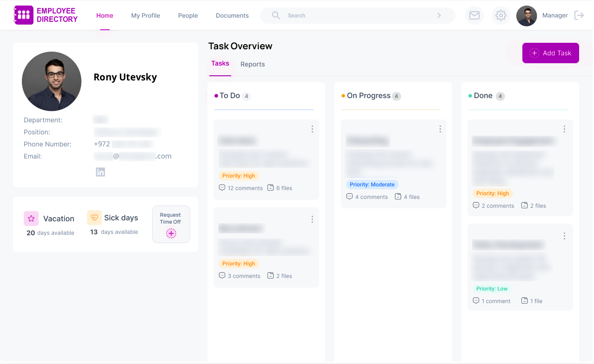Click the Request Time Off button
The image size is (594, 364).
171,225
